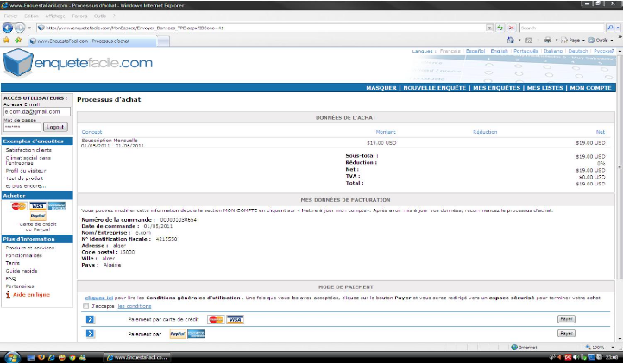The height and width of the screenshot is (364, 623).
Task: Open NOUVELLE ENQUÊTE in navigation bar
Action: point(434,88)
